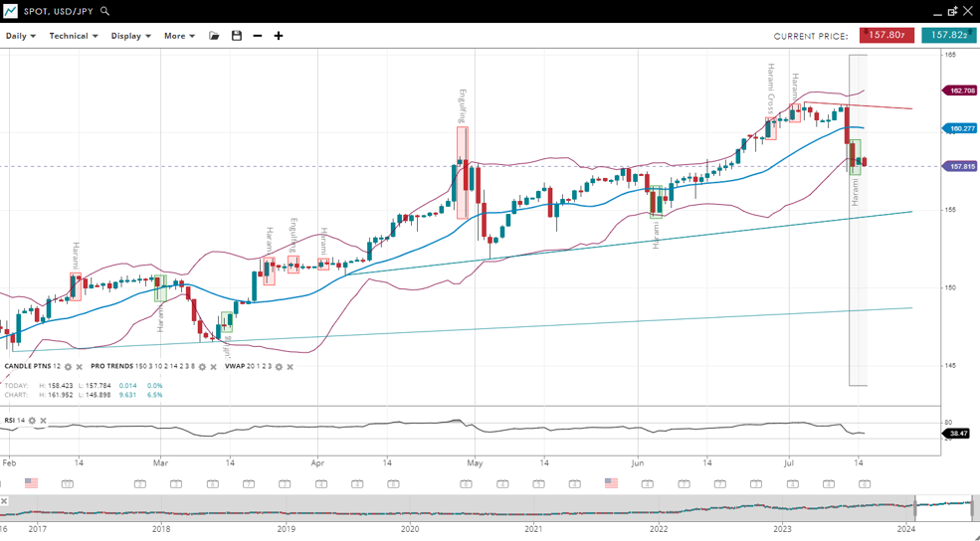Click the symbol search magnifier icon
The image size is (980, 541).
tap(104, 11)
